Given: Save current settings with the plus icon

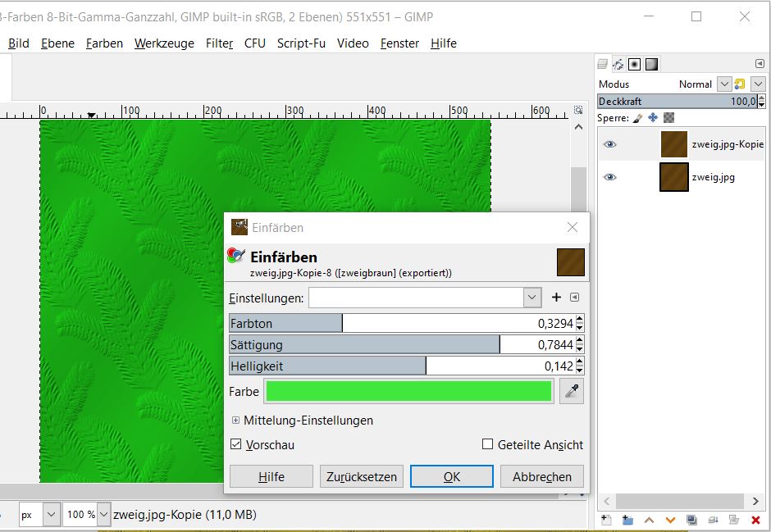Looking at the screenshot, I should tap(556, 298).
